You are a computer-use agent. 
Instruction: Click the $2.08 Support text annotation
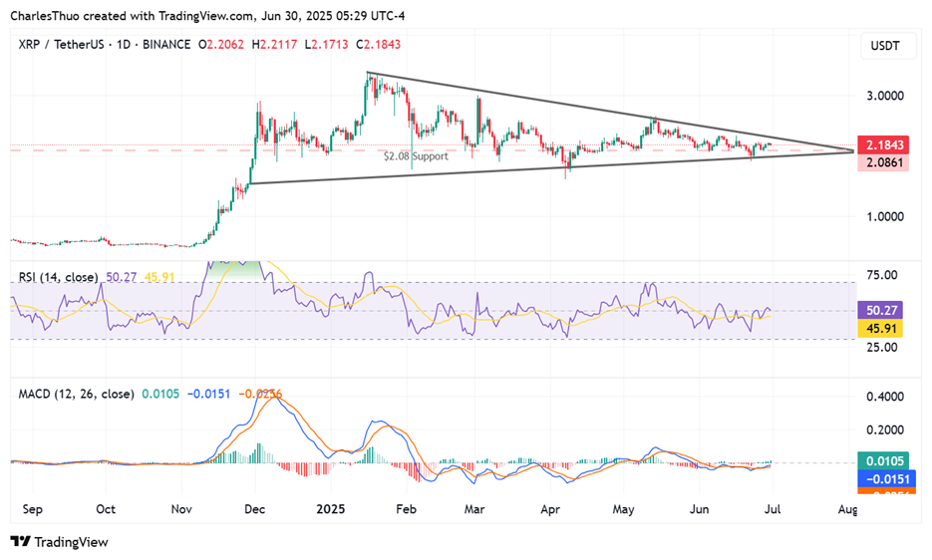(416, 156)
